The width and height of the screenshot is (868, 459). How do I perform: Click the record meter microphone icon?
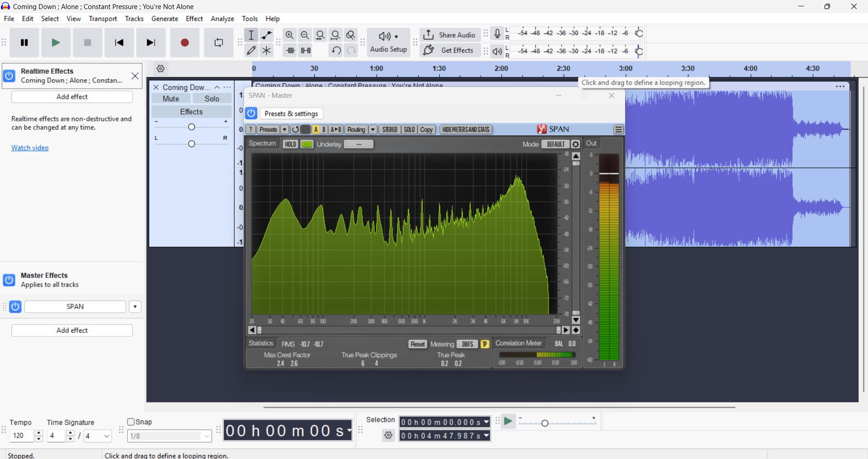click(497, 33)
